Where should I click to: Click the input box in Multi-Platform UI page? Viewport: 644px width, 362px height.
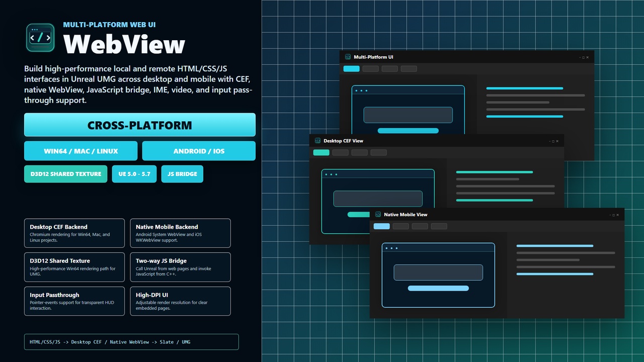pos(408,115)
